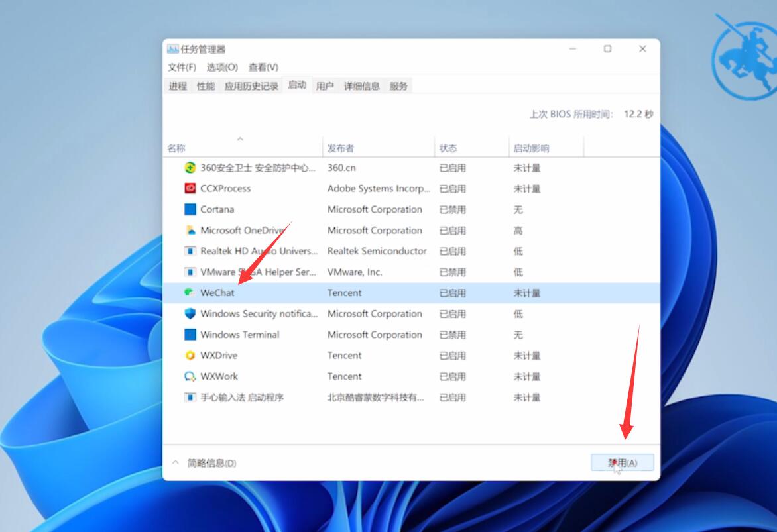The width and height of the screenshot is (777, 532).
Task: Click 已禁用 status in VMware row
Action: click(452, 272)
